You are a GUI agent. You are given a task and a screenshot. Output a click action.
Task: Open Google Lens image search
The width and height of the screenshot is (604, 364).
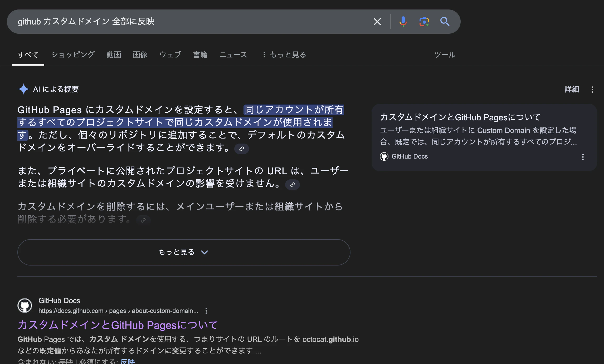(424, 22)
